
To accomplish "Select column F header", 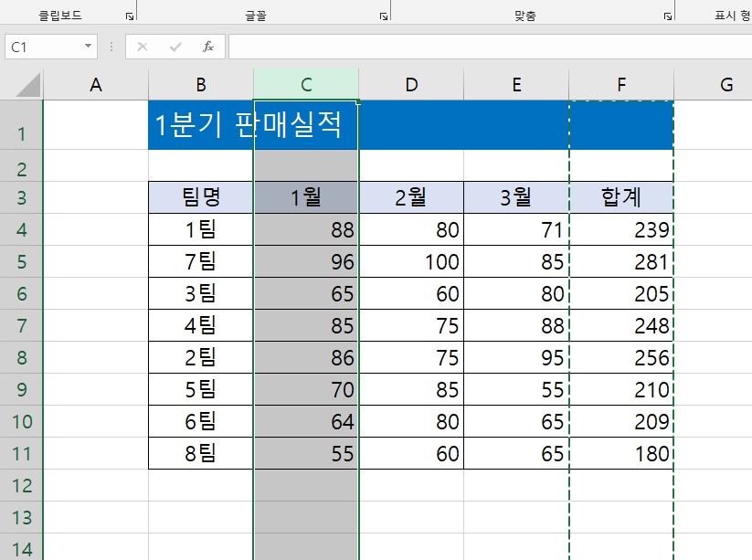I will pyautogui.click(x=621, y=85).
